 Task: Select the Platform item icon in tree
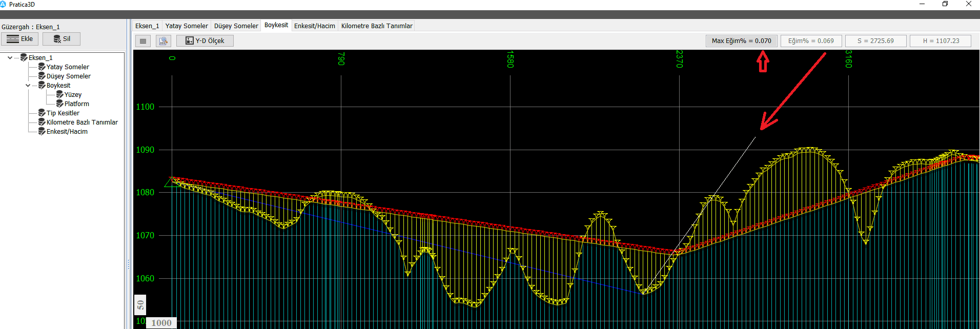pyautogui.click(x=59, y=104)
